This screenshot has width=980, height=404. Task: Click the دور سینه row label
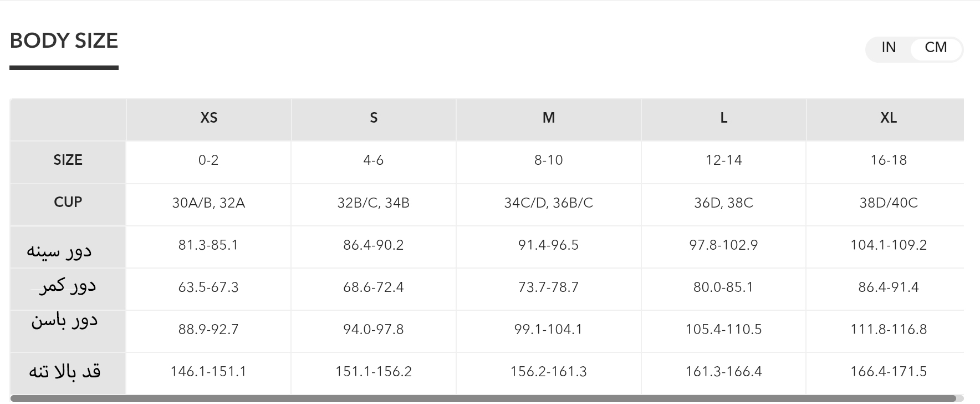pos(59,251)
